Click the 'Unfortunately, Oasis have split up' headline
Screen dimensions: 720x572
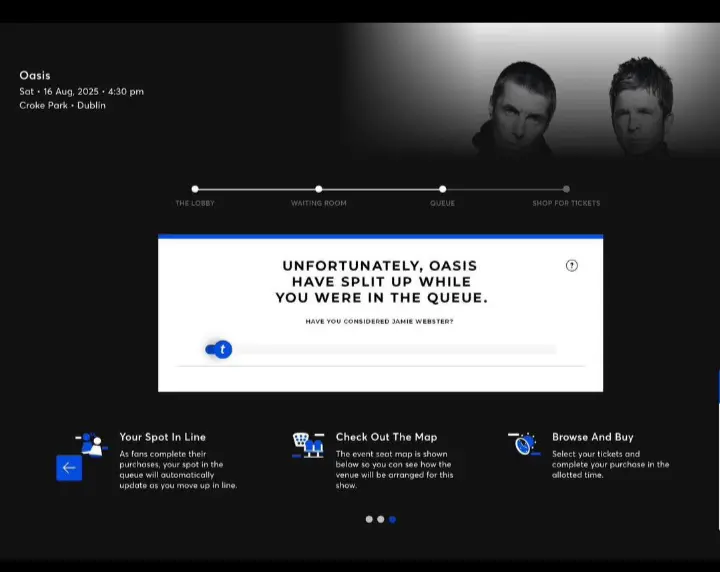coord(381,281)
